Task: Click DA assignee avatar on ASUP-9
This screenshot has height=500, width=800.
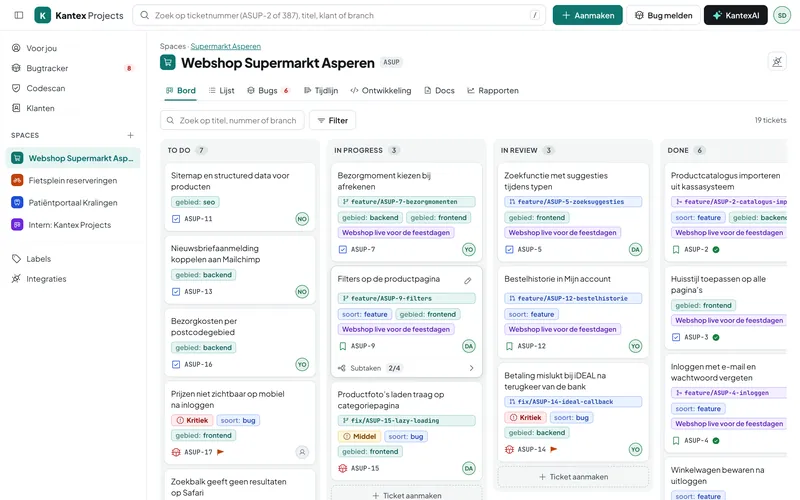Action: click(x=468, y=346)
